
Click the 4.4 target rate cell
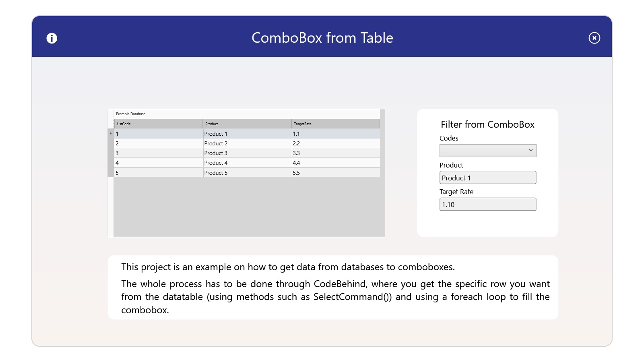[335, 163]
